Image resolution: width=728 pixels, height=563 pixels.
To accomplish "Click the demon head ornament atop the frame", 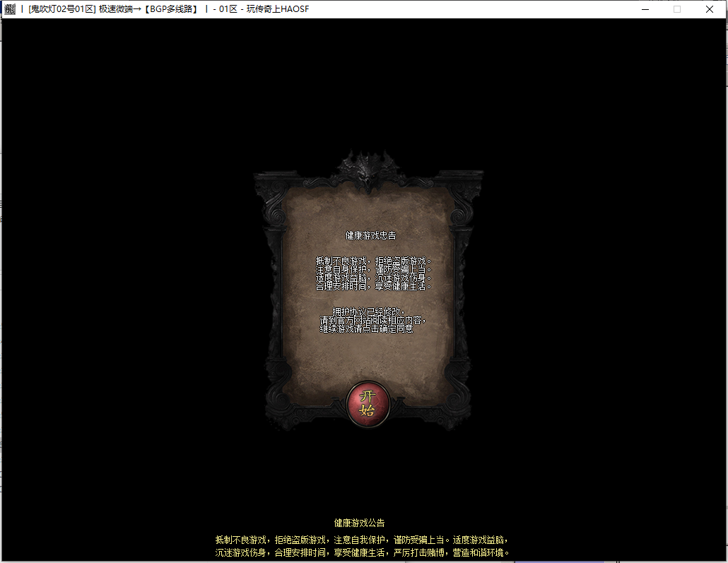I will tap(368, 173).
